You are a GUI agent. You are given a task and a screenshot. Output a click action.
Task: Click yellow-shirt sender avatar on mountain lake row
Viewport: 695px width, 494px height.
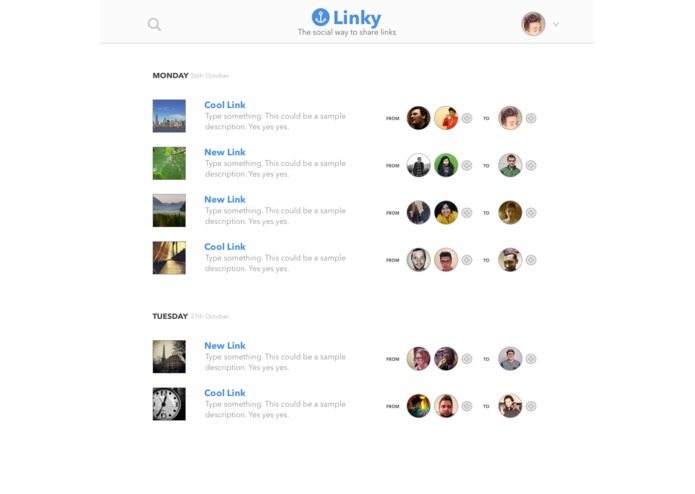click(446, 213)
